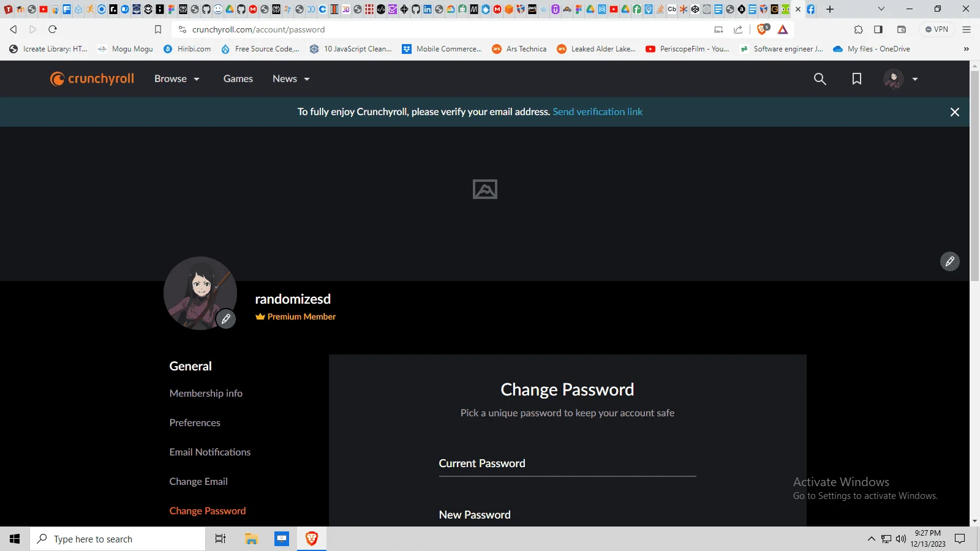Edit the profile banner with pencil icon

point(950,261)
